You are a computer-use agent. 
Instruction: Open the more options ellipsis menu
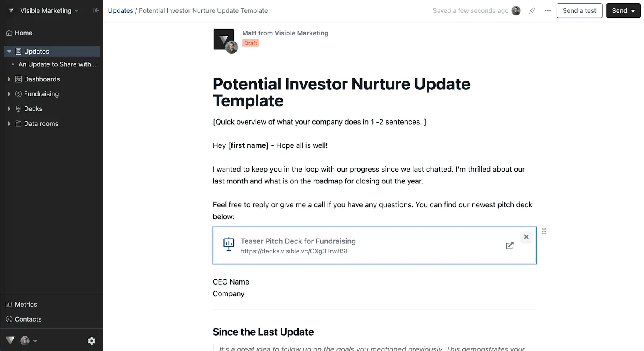coord(548,10)
